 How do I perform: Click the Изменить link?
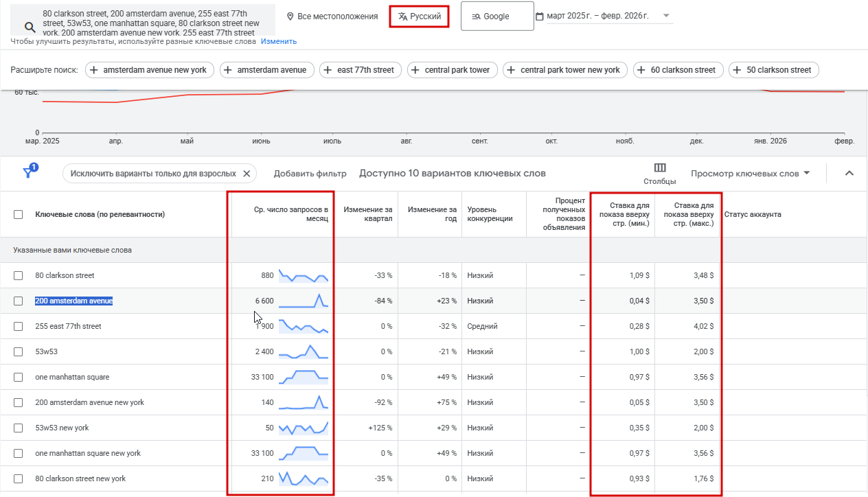coord(279,41)
